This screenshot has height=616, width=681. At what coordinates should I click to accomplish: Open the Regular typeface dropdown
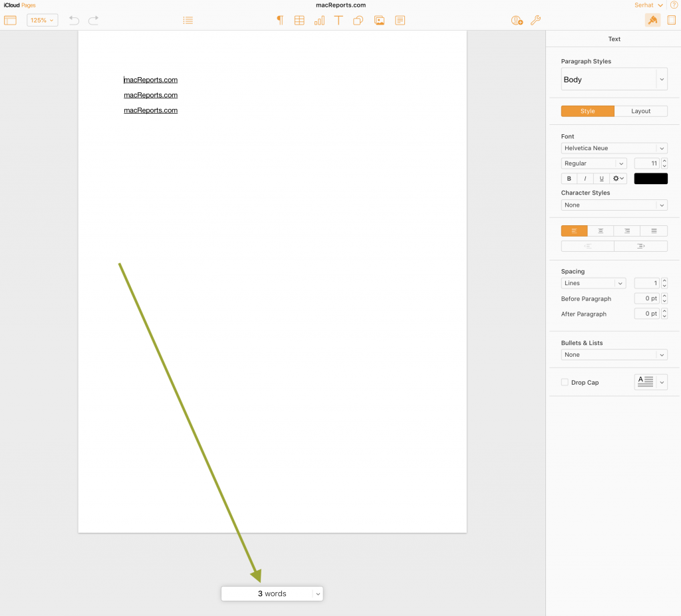(x=594, y=163)
